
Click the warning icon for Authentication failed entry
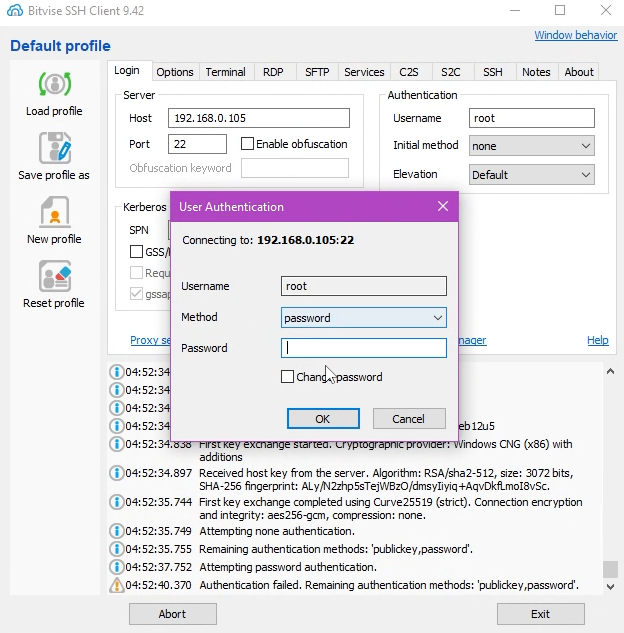coord(117,585)
